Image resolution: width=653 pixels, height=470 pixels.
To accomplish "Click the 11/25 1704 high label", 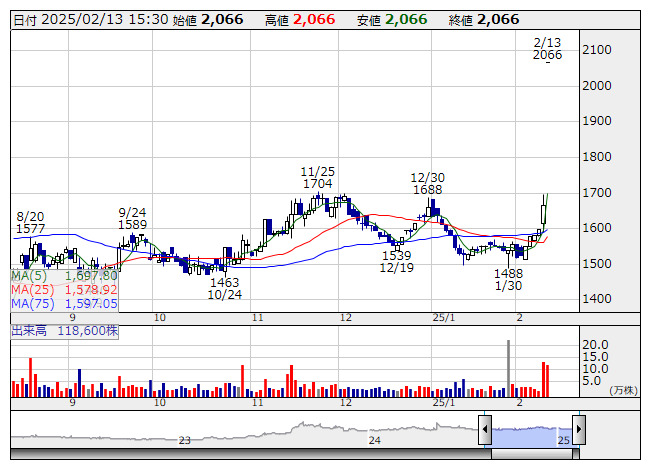I will coord(318,178).
